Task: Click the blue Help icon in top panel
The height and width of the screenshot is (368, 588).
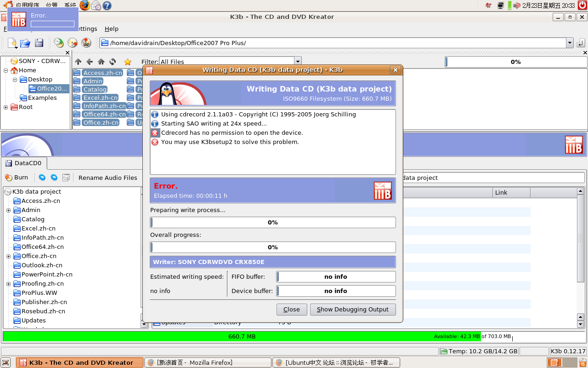Action: click(107, 6)
